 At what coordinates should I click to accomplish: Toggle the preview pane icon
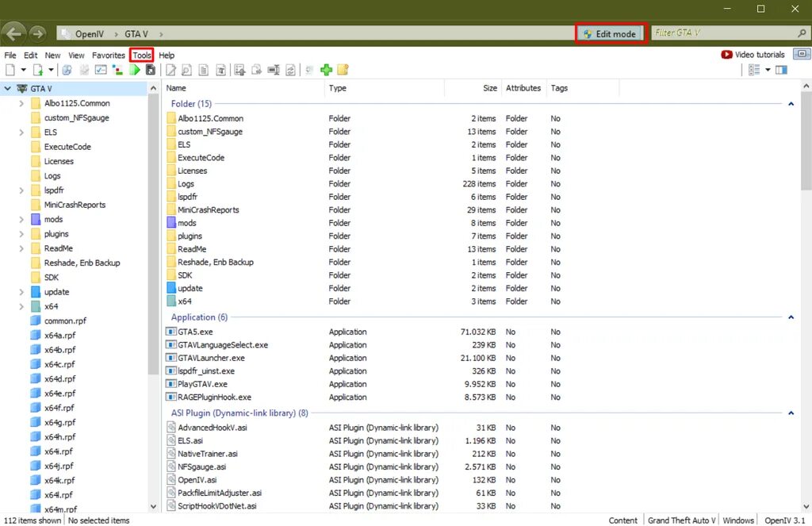pyautogui.click(x=781, y=70)
